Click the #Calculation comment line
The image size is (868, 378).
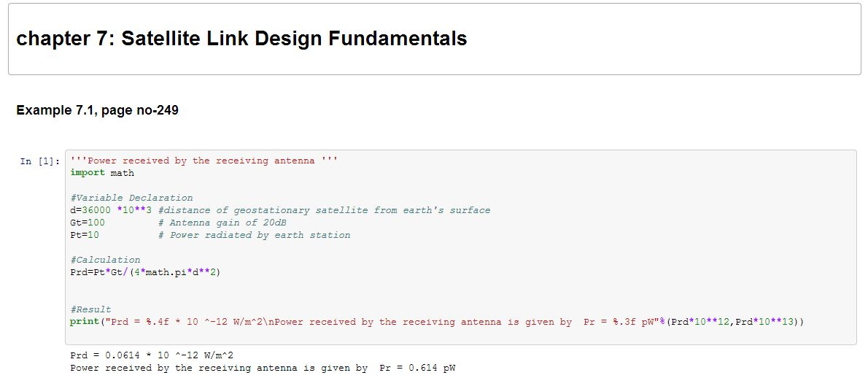(105, 260)
